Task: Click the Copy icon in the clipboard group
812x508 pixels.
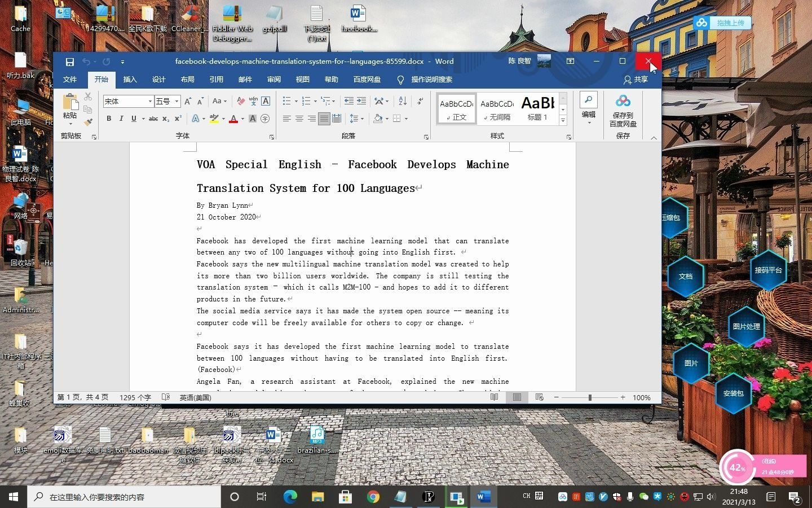Action: point(88,109)
